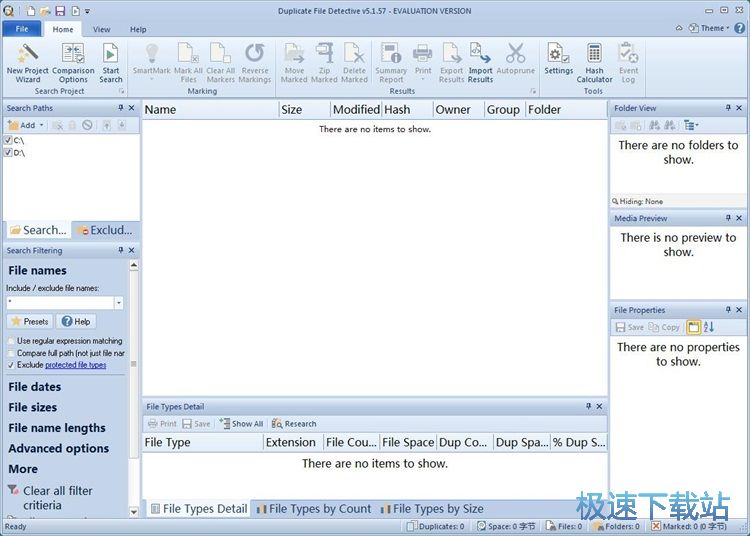Click Show All in File Types Detail toolbar
Screen dimensions: 750x536
242,424
